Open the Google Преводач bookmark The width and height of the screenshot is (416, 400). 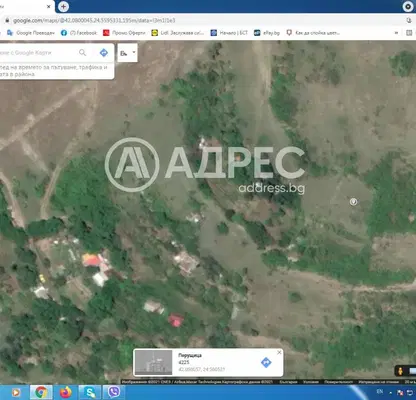pos(31,33)
